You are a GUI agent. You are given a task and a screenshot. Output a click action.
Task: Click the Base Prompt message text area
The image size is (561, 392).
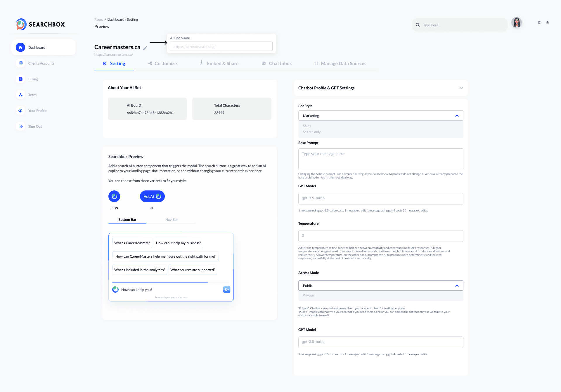(381, 159)
